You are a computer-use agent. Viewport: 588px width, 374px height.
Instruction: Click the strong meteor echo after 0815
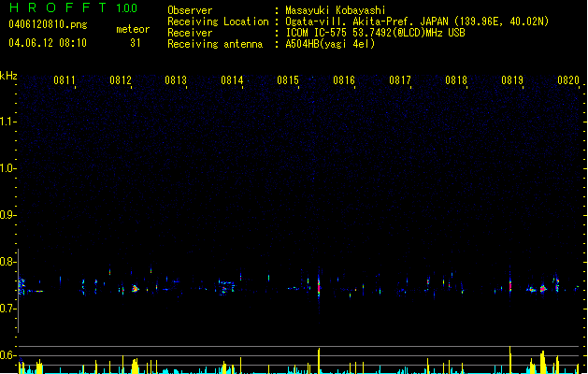[x=319, y=287]
